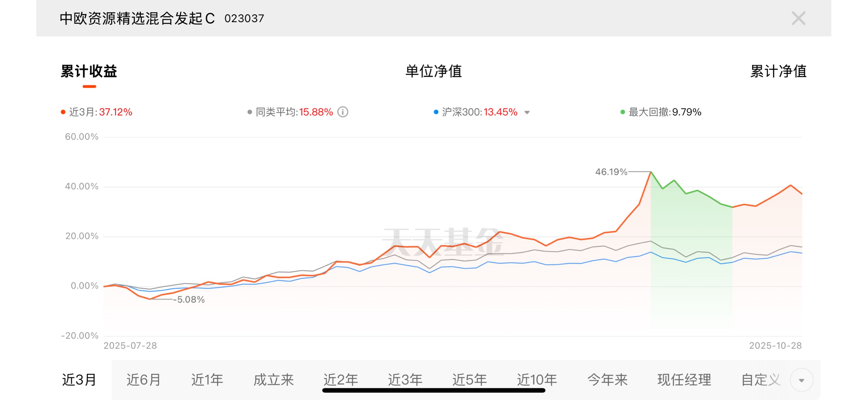This screenshot has width=868, height=400.
Task: Expand the 沪深300 benchmark dropdown arrow
Action: point(527,112)
